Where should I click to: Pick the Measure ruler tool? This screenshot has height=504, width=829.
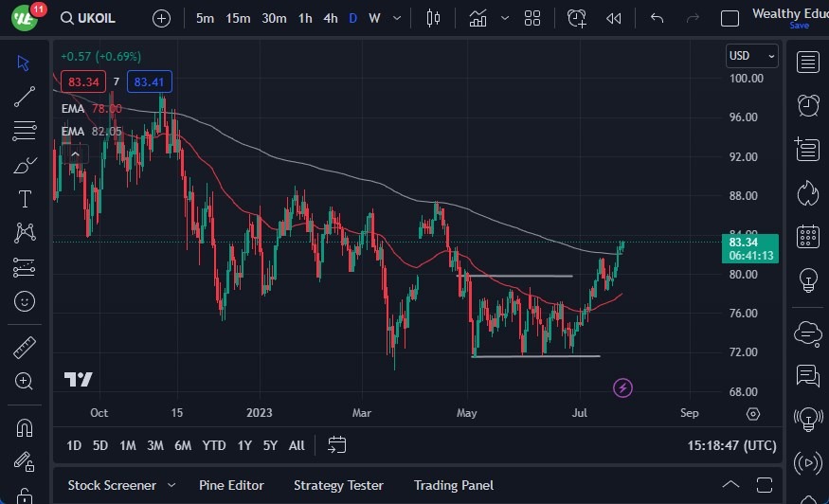[x=25, y=348]
